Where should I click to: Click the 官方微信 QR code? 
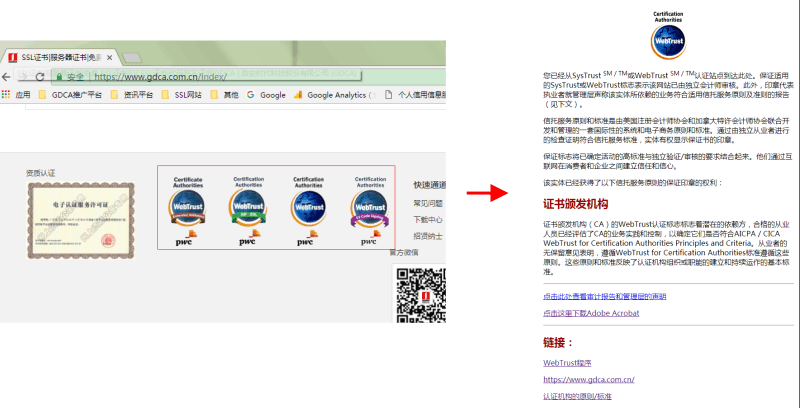pyautogui.click(x=421, y=296)
